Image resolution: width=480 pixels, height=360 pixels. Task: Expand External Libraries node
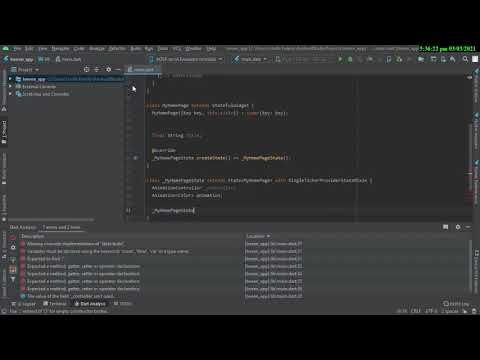coord(10,86)
